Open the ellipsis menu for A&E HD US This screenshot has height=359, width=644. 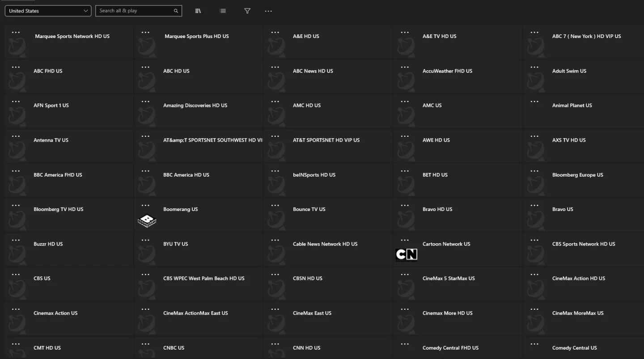tap(275, 32)
